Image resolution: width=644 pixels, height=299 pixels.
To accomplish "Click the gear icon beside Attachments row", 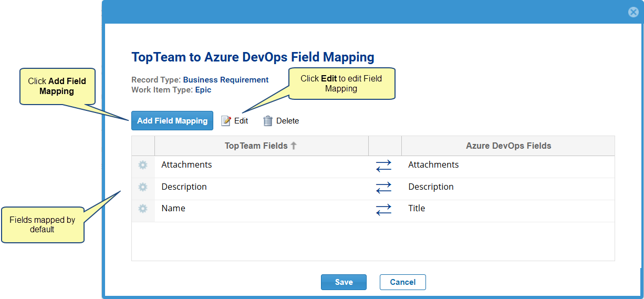I will 143,165.
